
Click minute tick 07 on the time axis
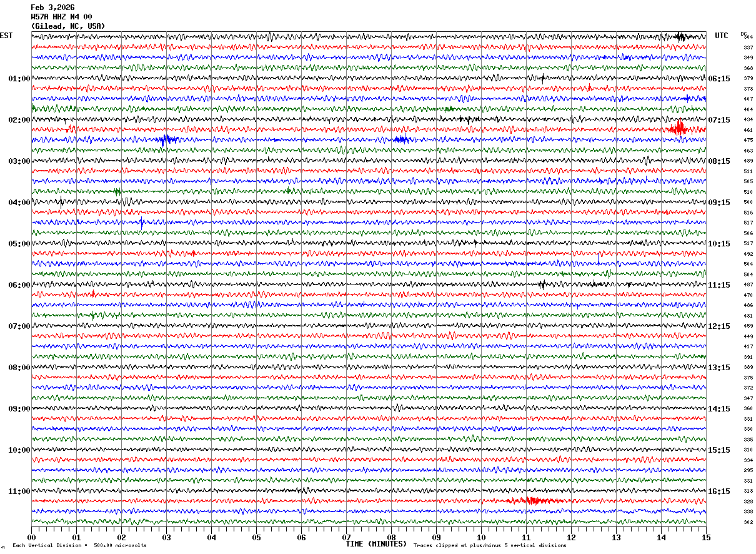346,537
